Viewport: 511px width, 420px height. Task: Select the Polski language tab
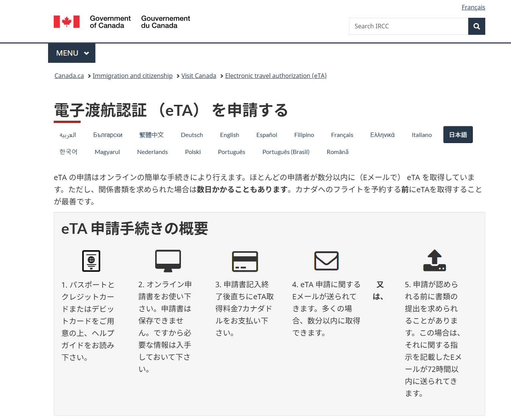193,152
